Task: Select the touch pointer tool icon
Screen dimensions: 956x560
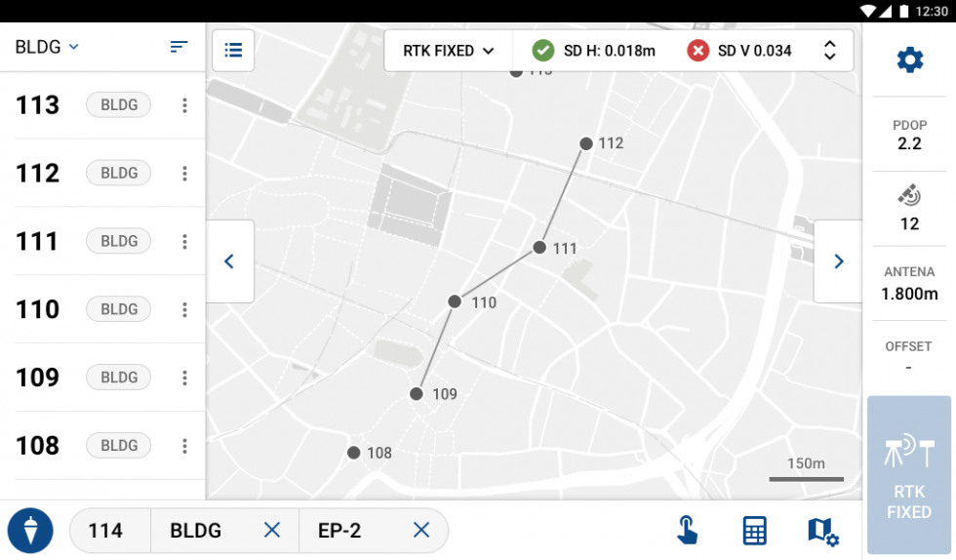Action: [x=688, y=531]
